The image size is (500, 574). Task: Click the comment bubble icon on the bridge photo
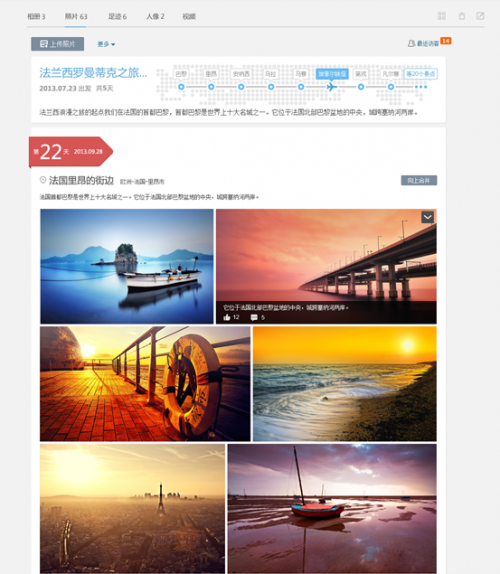[x=254, y=317]
